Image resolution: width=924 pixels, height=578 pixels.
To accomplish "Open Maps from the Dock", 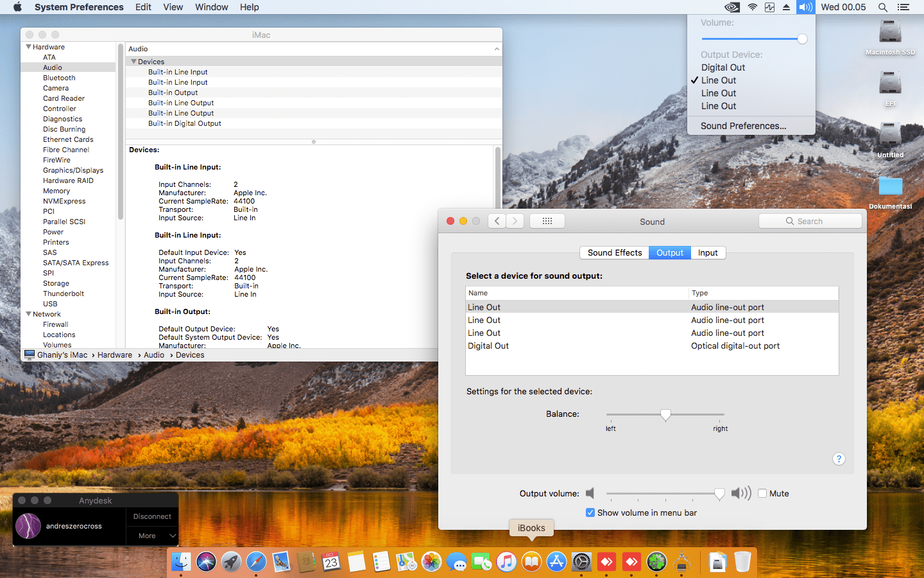I will 406,562.
